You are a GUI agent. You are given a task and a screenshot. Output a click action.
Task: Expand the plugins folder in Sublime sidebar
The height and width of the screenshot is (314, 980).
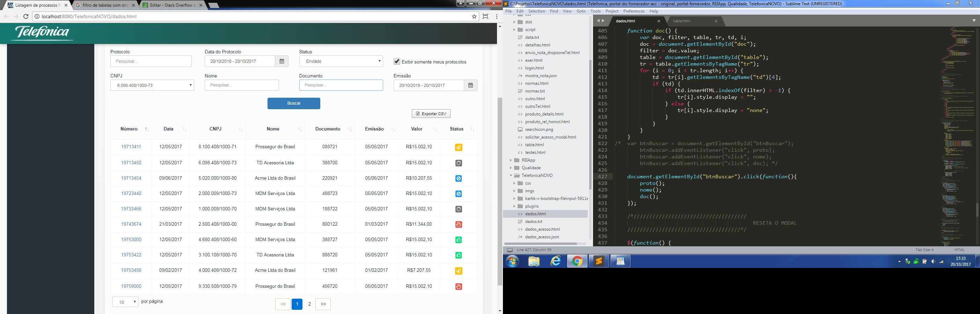(514, 207)
